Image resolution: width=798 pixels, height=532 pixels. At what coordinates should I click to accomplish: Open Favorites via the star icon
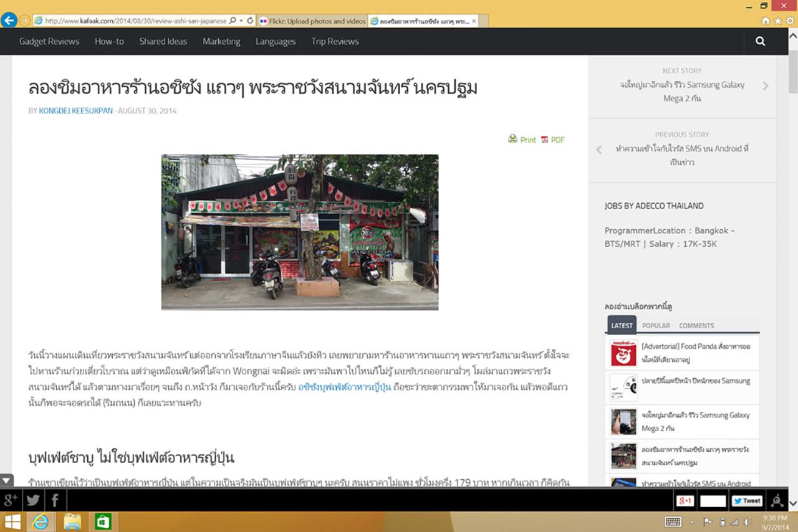point(777,21)
